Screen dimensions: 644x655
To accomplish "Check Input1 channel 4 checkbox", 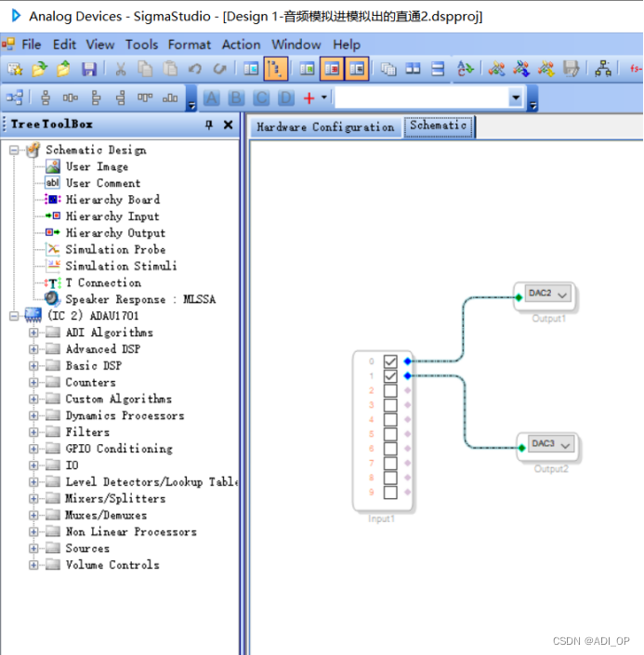I will (x=390, y=419).
